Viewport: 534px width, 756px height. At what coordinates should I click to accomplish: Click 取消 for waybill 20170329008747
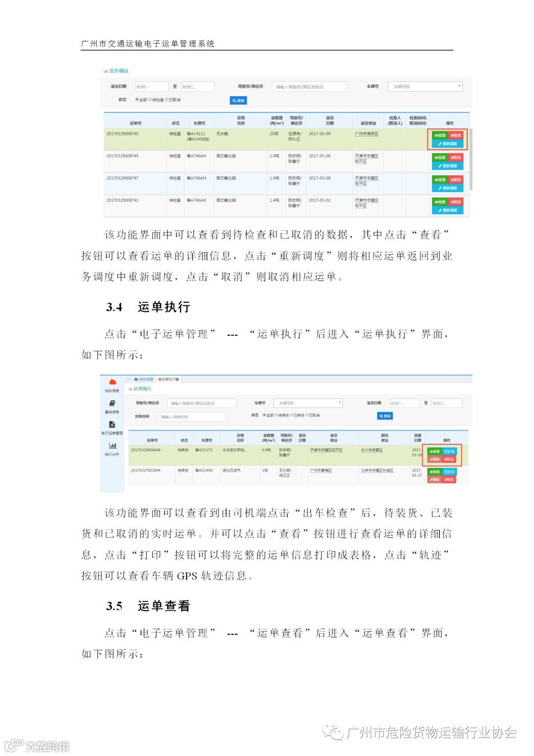point(456,180)
